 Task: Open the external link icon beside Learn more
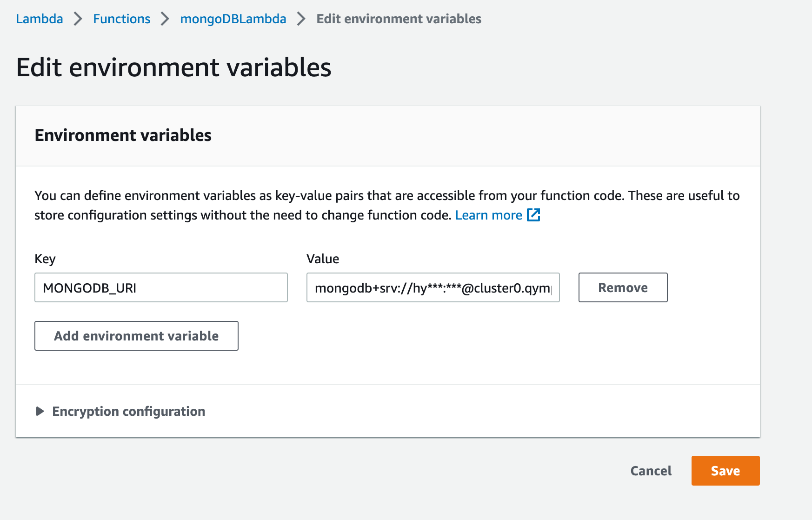[x=533, y=215]
